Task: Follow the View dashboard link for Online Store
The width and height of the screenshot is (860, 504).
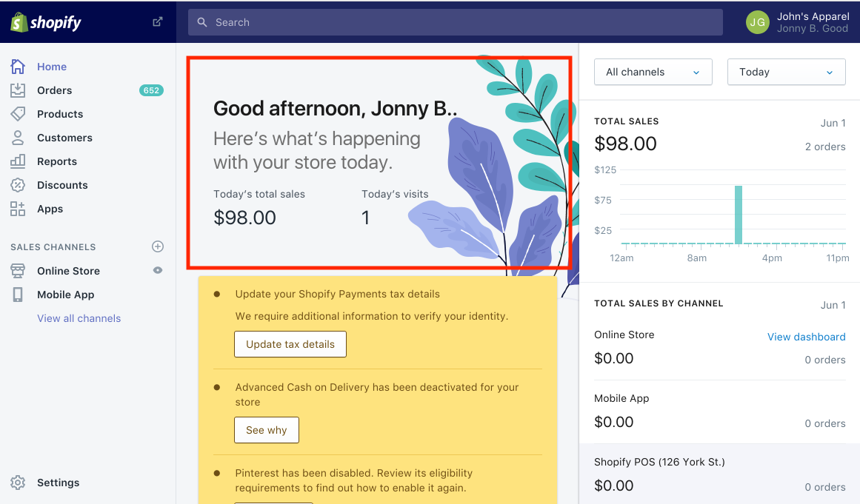Action: click(806, 337)
